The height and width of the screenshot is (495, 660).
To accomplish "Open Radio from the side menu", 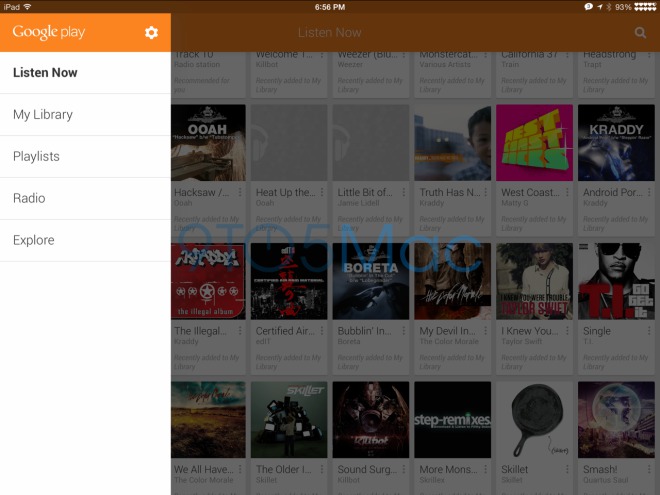I will [85, 198].
